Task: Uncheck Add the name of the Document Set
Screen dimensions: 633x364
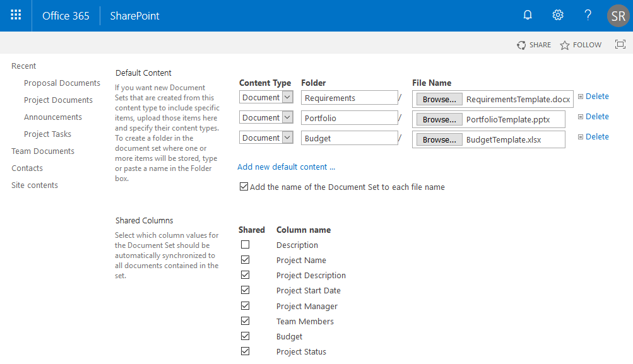Action: 244,187
